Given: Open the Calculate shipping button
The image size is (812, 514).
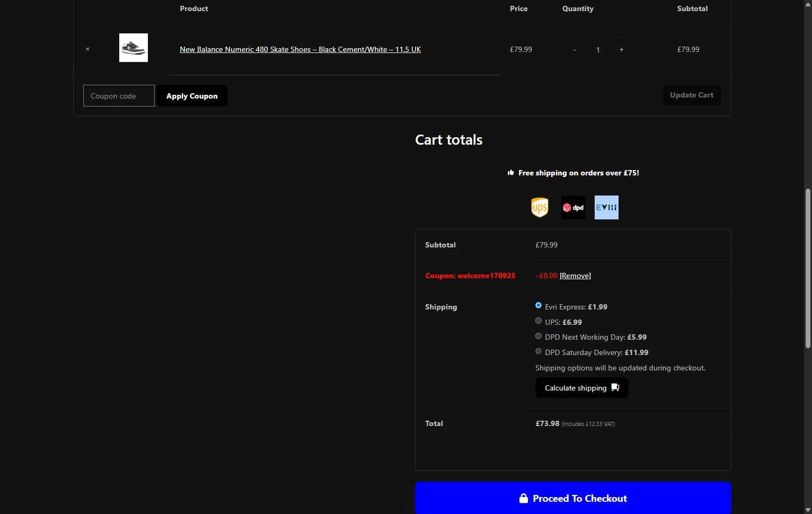Looking at the screenshot, I should (x=581, y=388).
